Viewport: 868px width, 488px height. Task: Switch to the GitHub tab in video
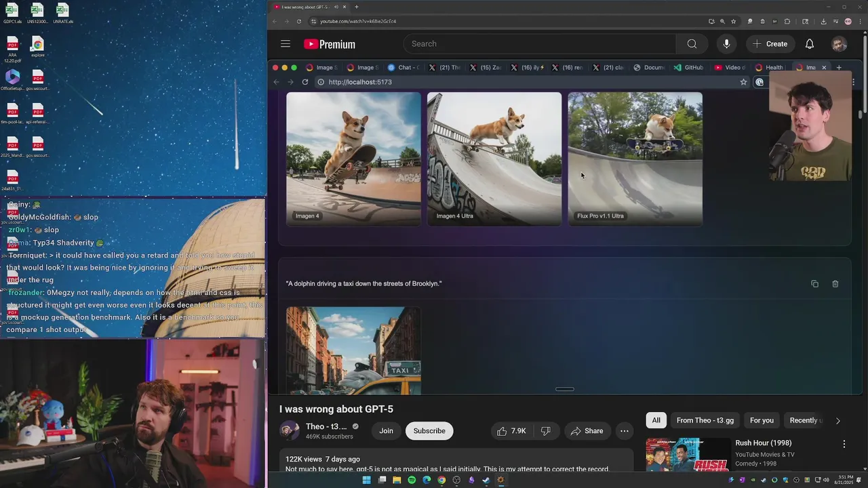(688, 68)
